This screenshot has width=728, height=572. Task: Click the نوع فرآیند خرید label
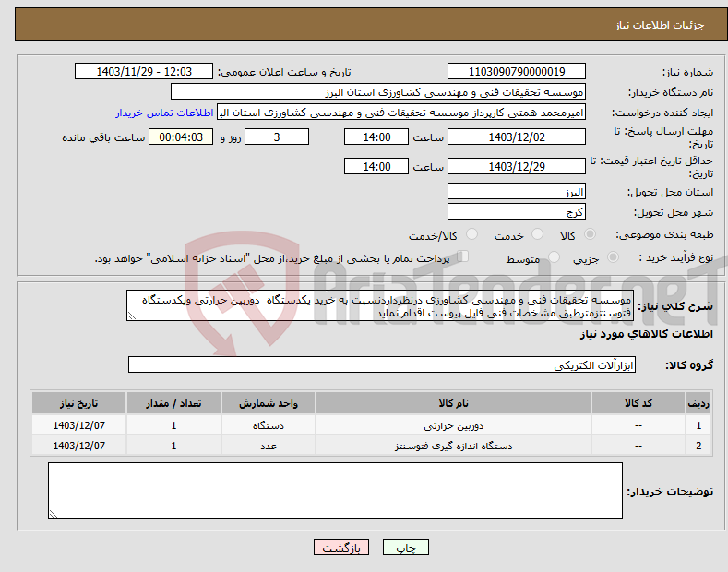[676, 257]
